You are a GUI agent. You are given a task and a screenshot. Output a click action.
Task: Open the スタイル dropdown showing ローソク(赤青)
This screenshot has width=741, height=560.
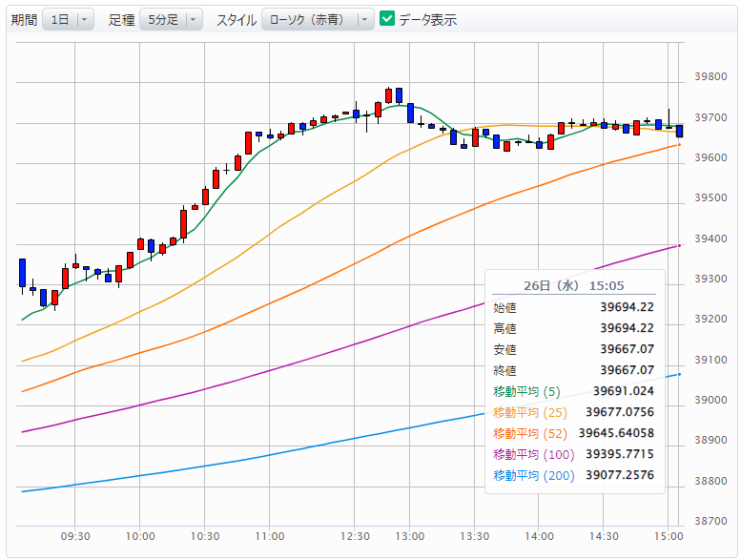(318, 19)
